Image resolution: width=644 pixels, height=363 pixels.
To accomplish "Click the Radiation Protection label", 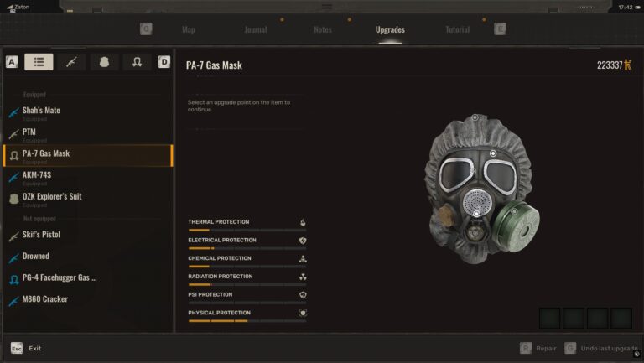I will click(221, 277).
